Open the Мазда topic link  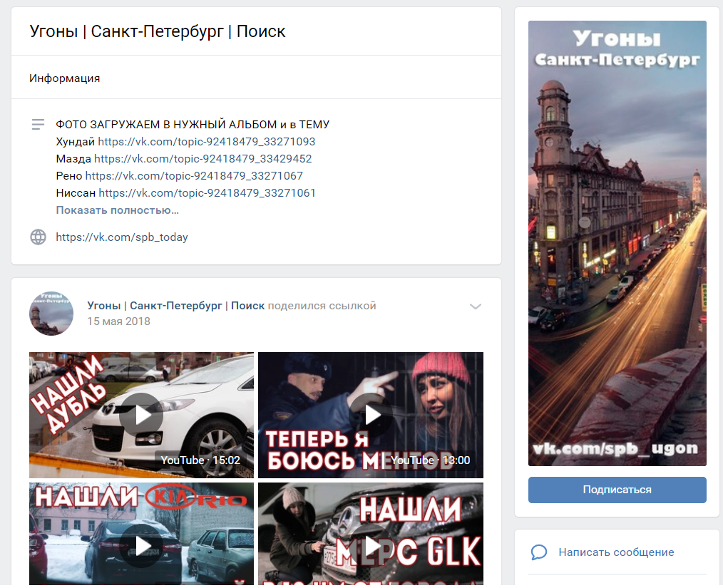tap(203, 158)
